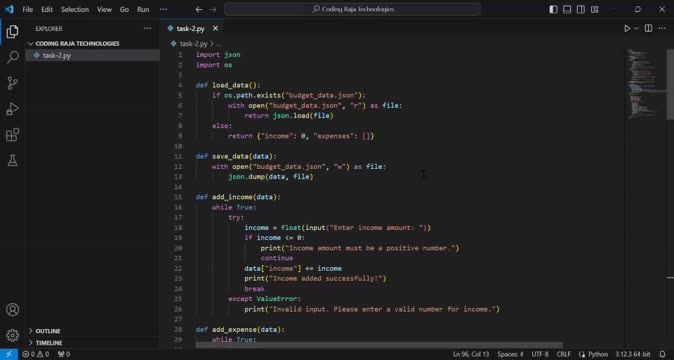Image resolution: width=674 pixels, height=360 pixels.
Task: Go back with the left arrow
Action: coord(199,9)
